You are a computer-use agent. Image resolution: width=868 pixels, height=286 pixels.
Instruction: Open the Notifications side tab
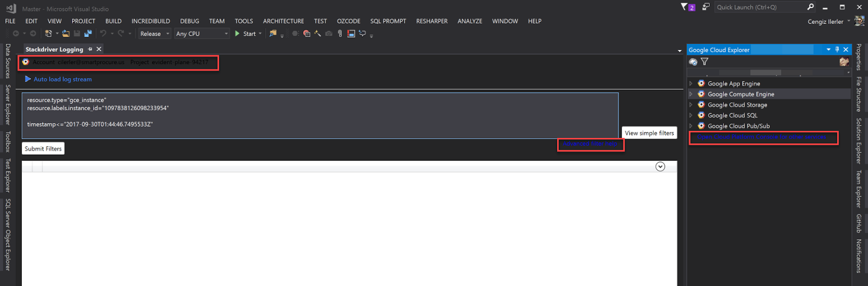[859, 256]
